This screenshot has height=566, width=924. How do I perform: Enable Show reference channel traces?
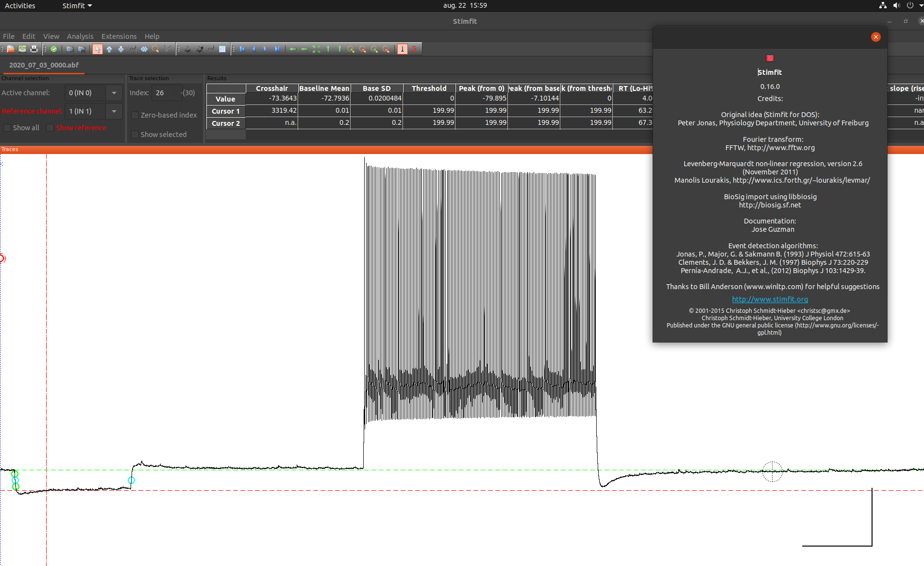pyautogui.click(x=50, y=127)
